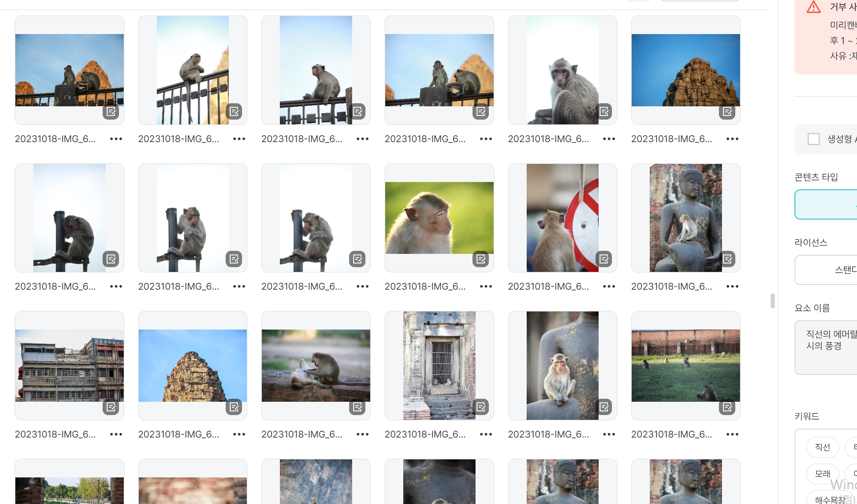Click the red warning triangle icon
857x504 pixels.
point(814,7)
